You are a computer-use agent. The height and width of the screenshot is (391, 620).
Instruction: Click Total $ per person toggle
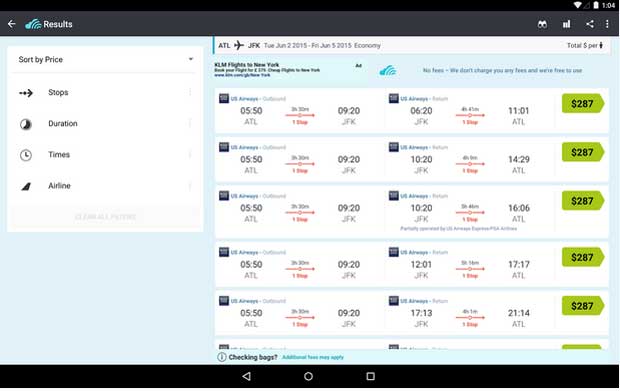point(585,45)
